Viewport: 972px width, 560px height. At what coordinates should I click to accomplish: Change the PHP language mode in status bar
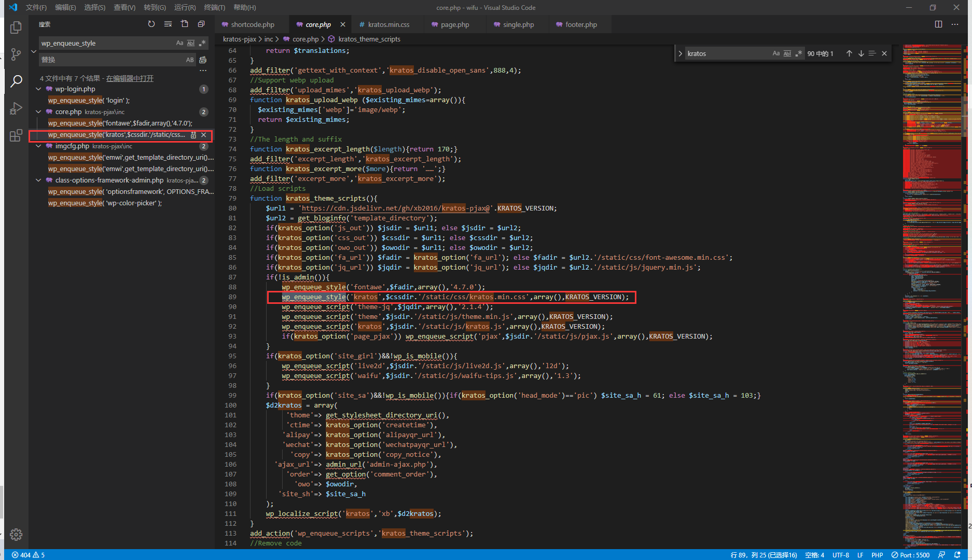coord(877,555)
